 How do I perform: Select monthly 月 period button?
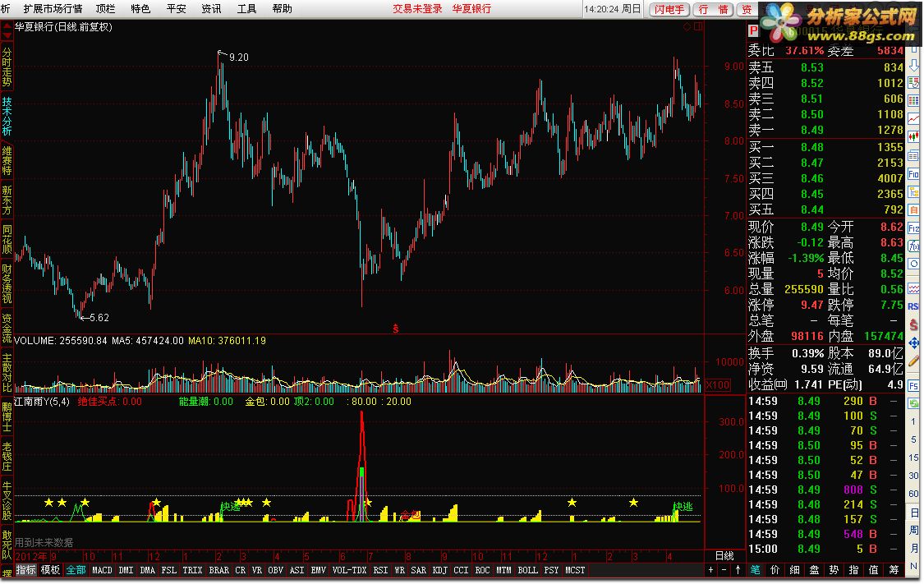pos(913,548)
